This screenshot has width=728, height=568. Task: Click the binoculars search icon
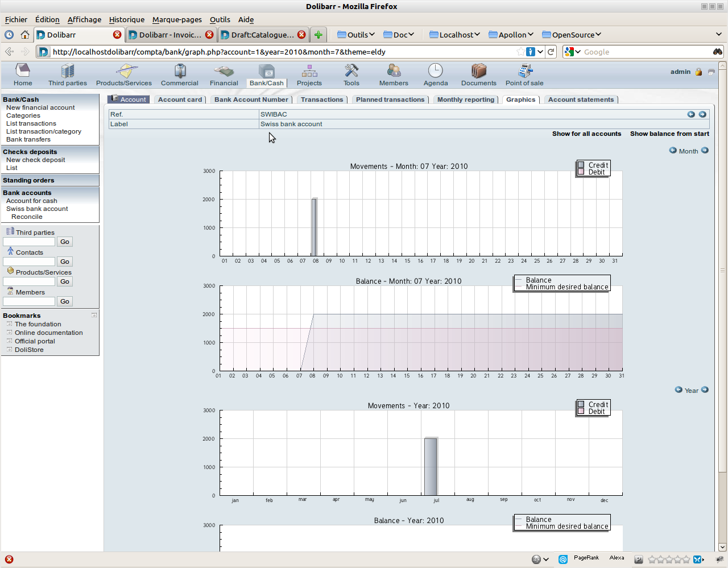[718, 52]
